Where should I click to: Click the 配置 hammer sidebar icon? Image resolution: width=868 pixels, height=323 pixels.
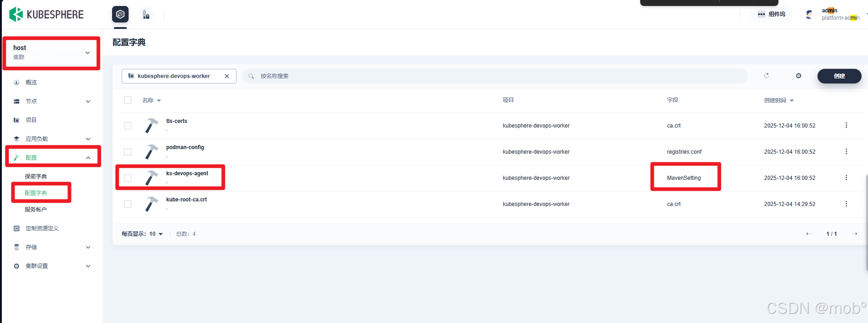(17, 158)
